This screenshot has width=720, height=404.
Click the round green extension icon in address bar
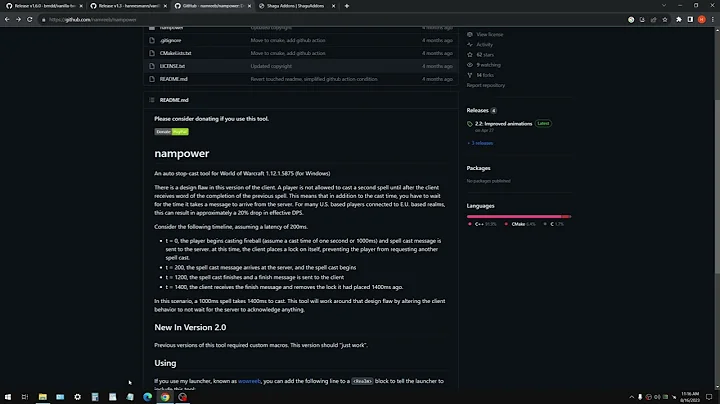click(x=631, y=20)
